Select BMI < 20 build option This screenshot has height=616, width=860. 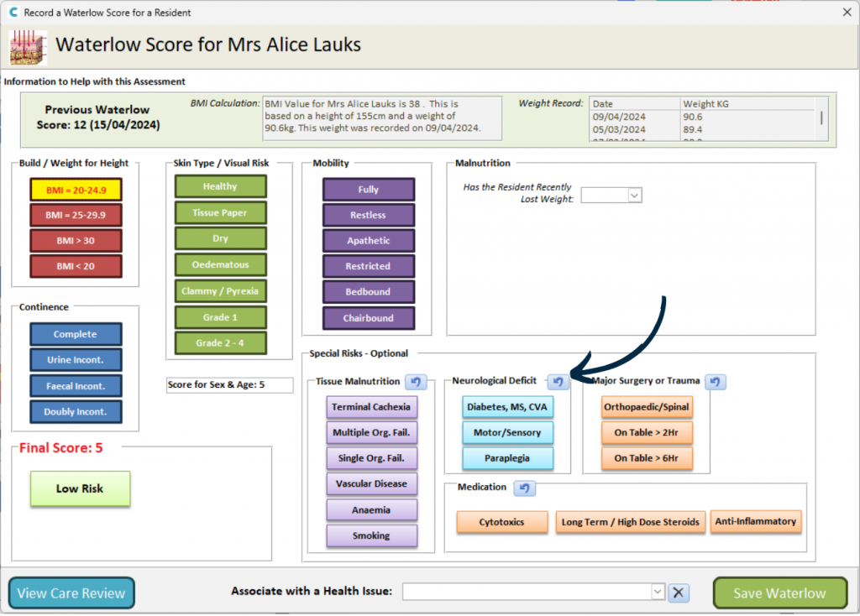click(76, 266)
